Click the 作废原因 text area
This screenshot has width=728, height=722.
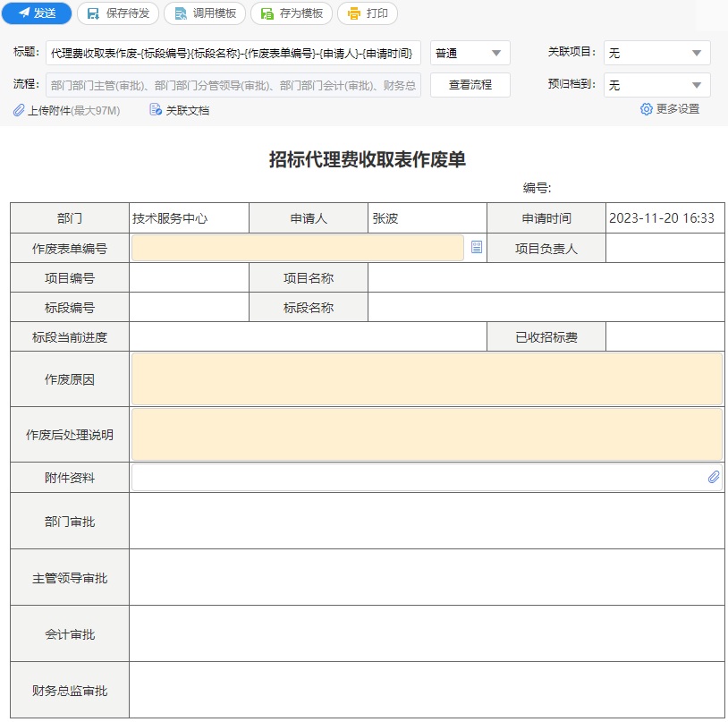(427, 378)
